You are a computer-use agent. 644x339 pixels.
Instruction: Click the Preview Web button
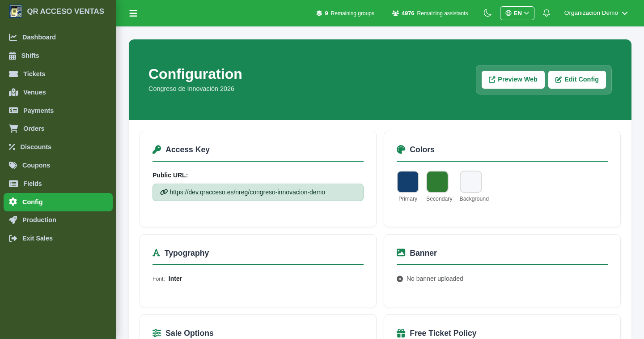(513, 80)
